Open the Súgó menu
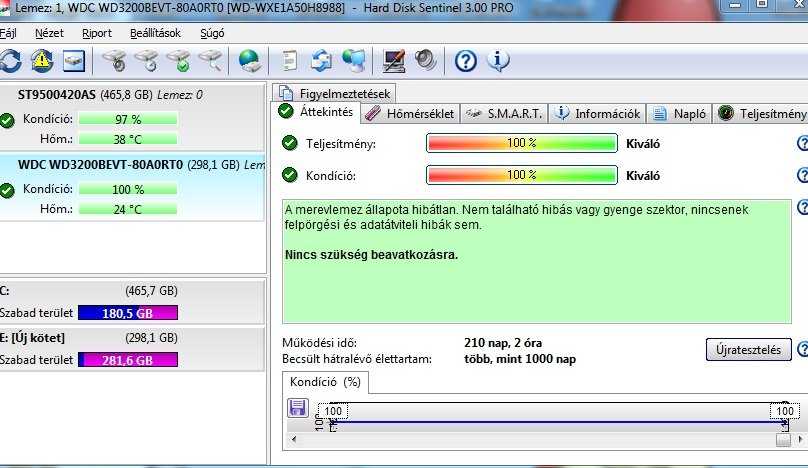This screenshot has width=808, height=468. [212, 33]
